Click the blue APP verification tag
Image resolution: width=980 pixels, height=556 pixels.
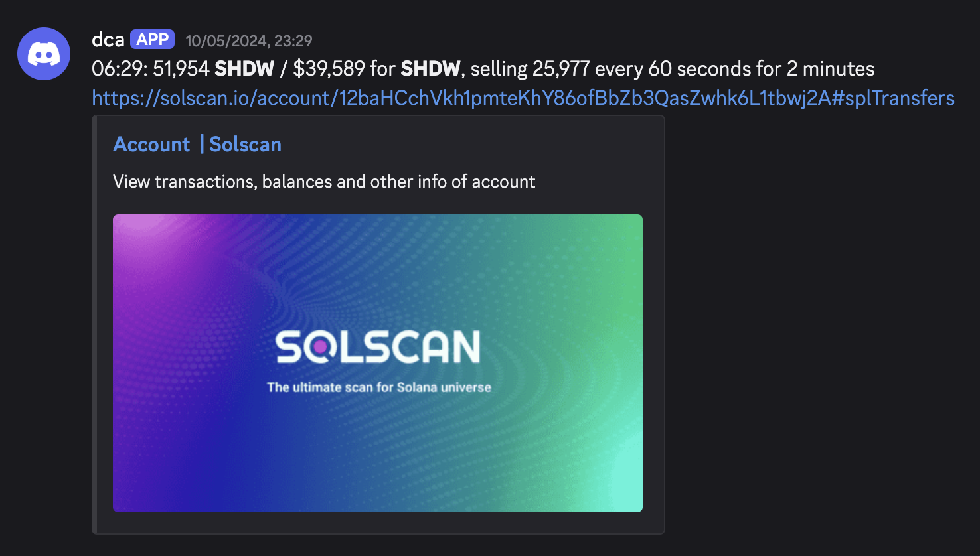(x=152, y=39)
